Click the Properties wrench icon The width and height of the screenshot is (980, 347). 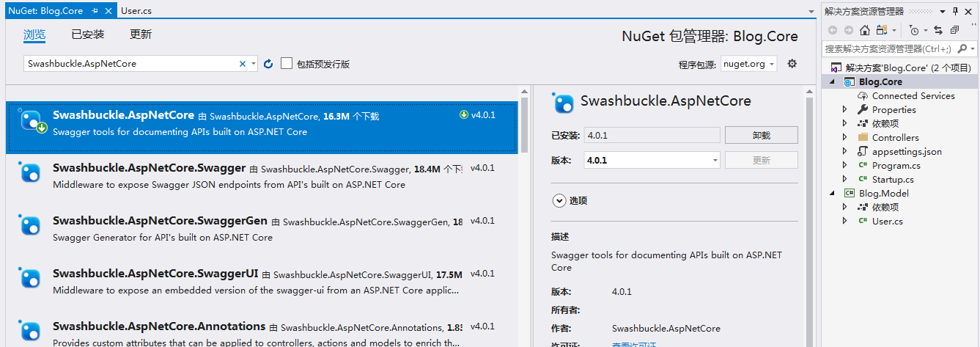click(863, 110)
